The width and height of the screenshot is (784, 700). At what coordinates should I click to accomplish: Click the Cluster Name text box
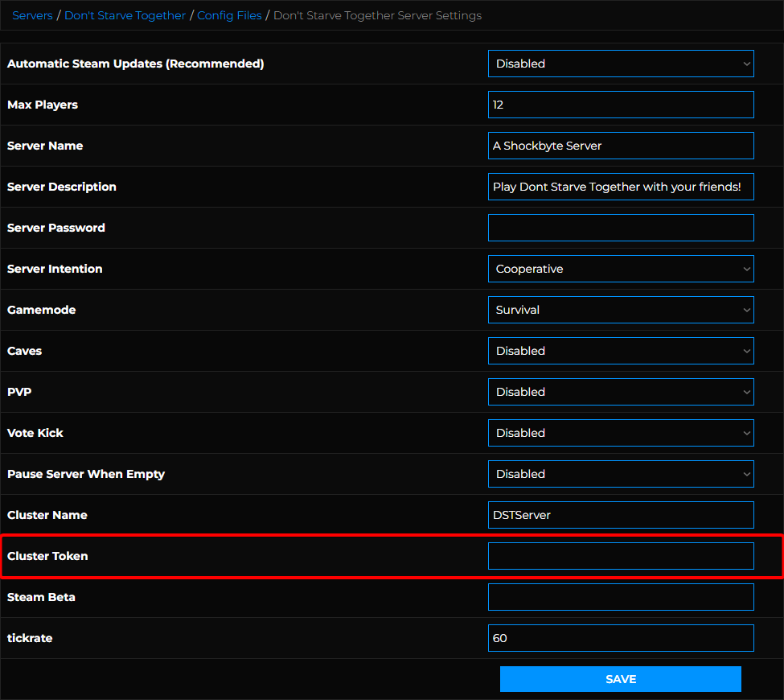(620, 515)
